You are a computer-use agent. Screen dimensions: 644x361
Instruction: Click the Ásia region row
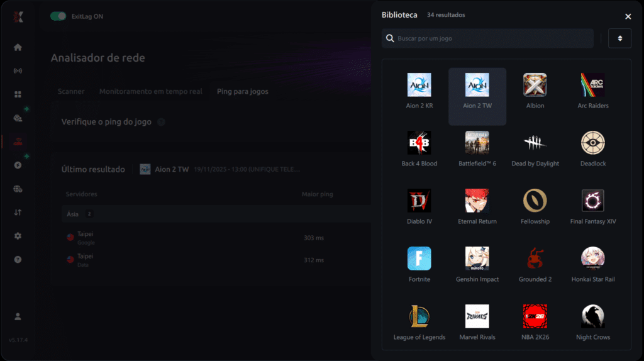pos(216,214)
